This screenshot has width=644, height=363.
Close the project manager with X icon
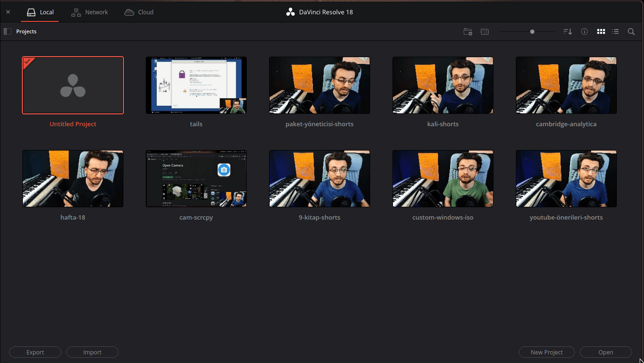8,12
